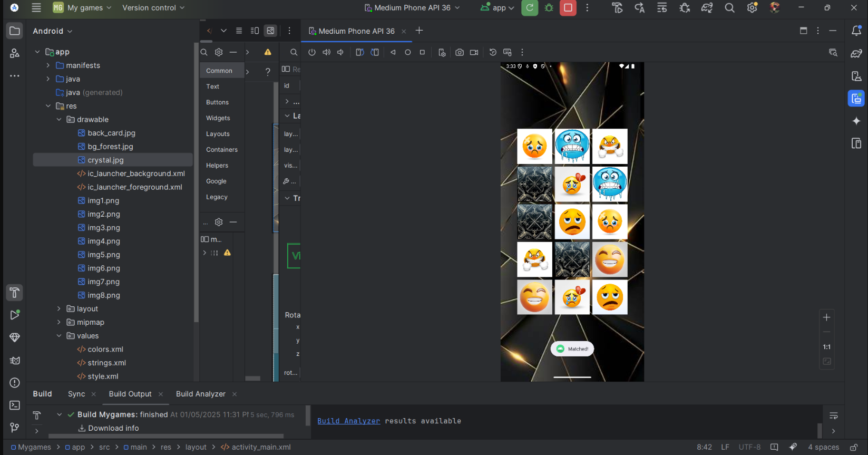Take an emulator screenshot with camera icon

click(460, 52)
